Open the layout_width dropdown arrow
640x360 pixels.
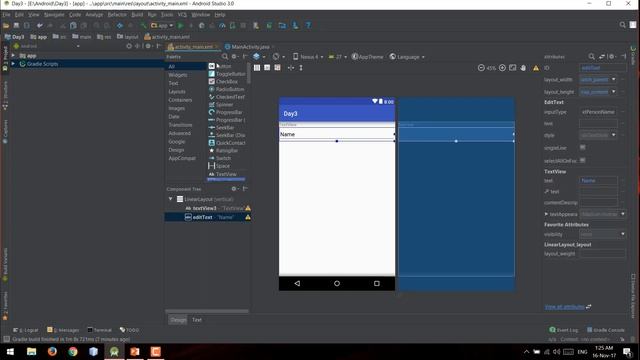613,79
